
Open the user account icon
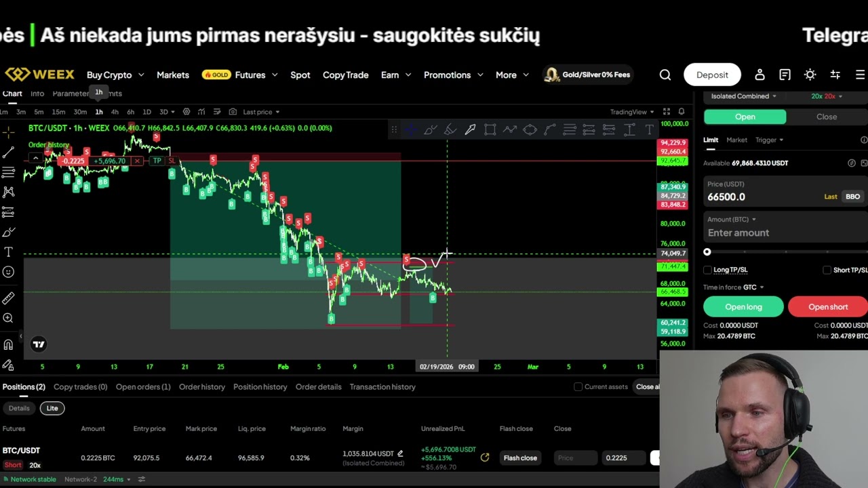[x=759, y=75]
